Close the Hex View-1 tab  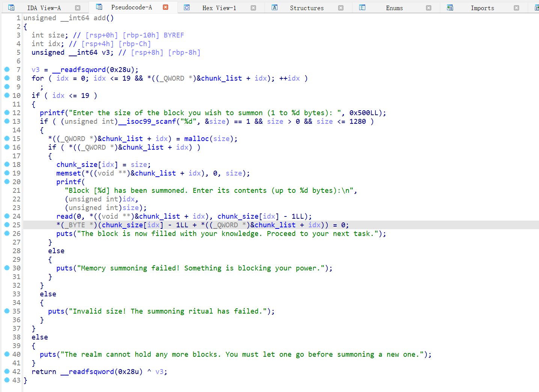253,8
